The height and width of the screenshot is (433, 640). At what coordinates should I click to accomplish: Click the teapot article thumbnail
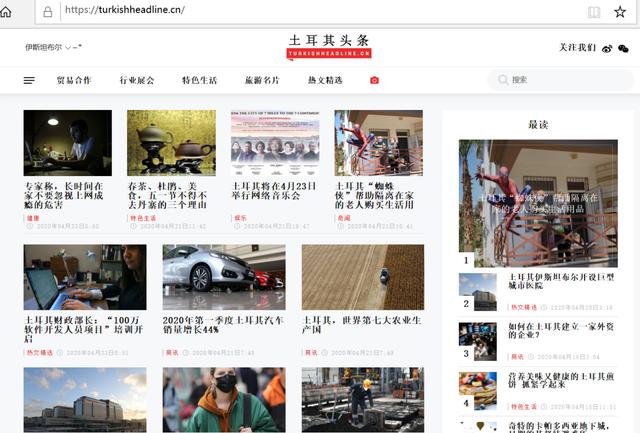pos(171,142)
